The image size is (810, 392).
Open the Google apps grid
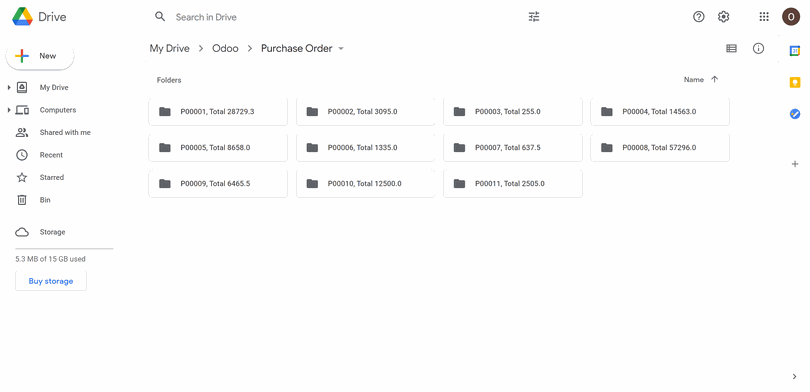pos(764,17)
